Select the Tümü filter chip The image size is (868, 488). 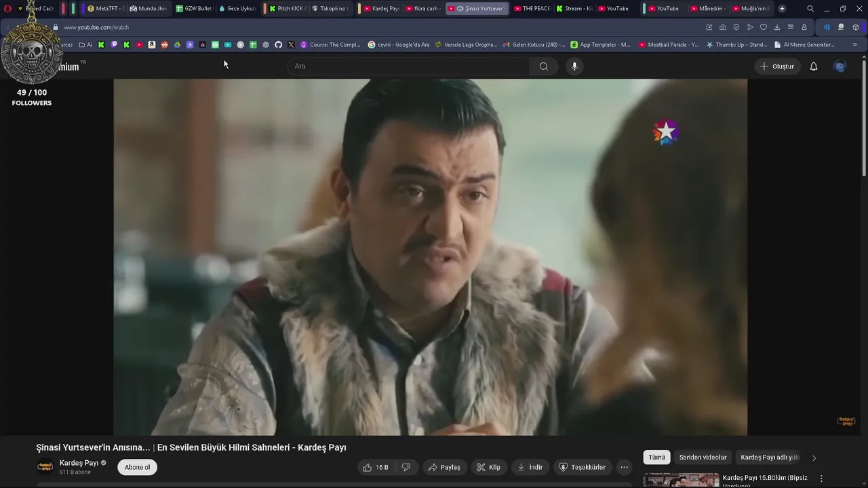coord(656,457)
